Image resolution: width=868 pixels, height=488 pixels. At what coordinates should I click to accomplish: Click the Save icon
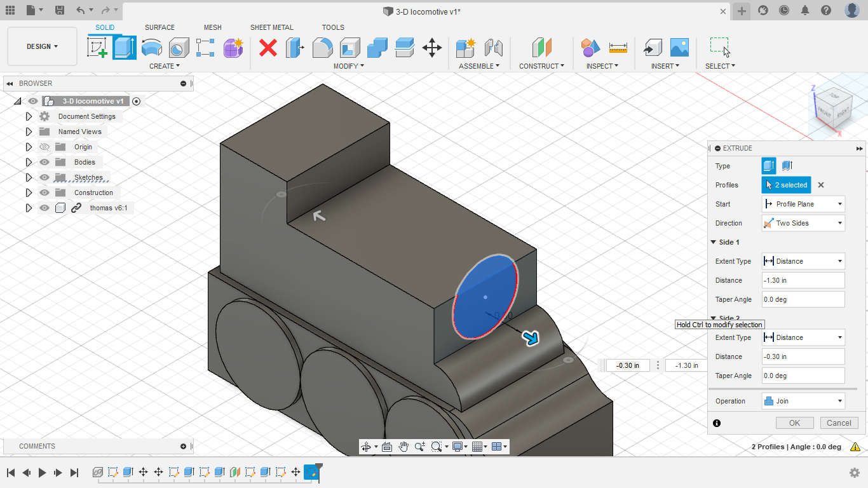pyautogui.click(x=59, y=10)
